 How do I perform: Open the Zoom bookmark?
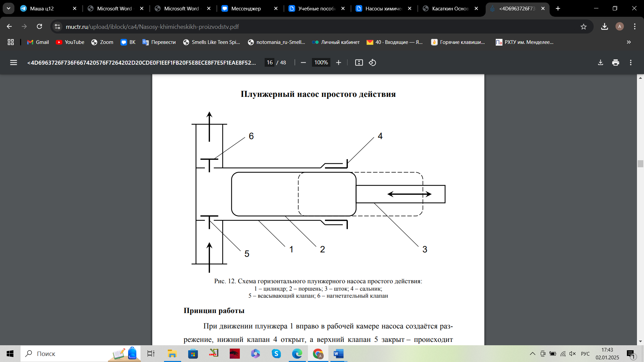[x=102, y=42]
